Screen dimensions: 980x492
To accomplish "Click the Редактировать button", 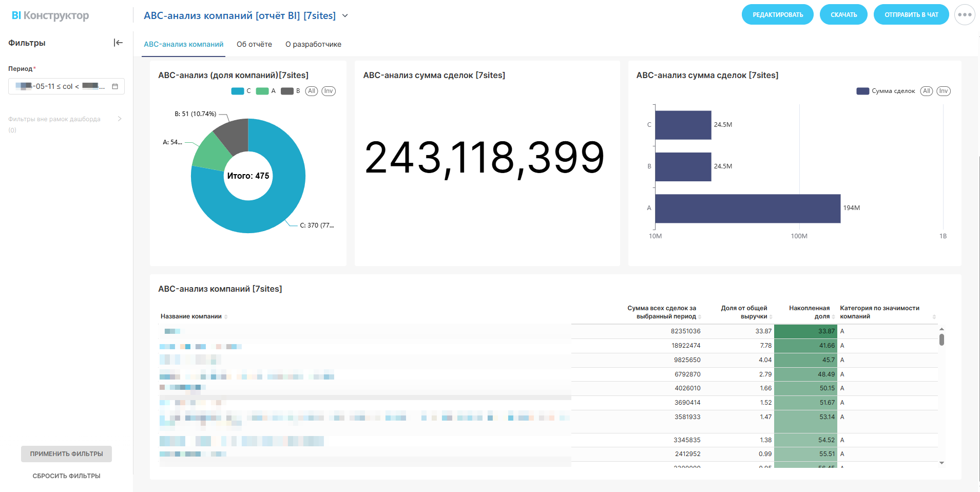I will pyautogui.click(x=777, y=15).
